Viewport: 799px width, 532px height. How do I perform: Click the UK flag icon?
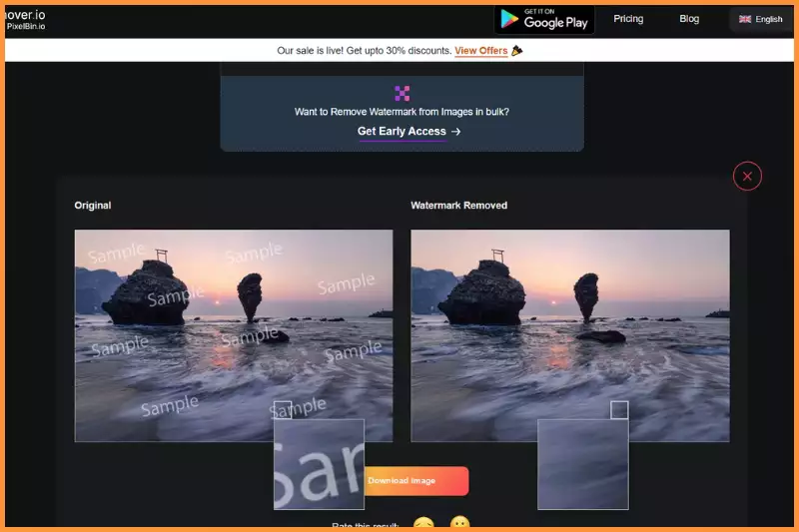point(745,19)
